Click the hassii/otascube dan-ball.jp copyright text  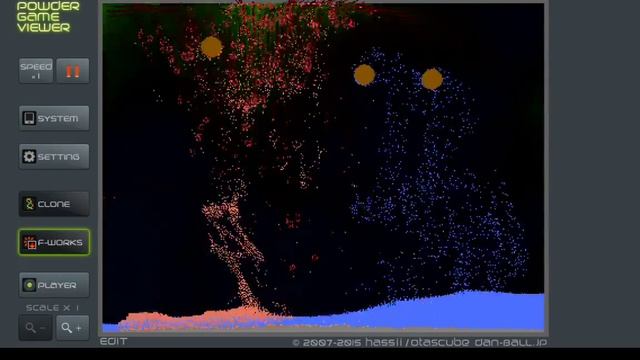click(x=420, y=342)
